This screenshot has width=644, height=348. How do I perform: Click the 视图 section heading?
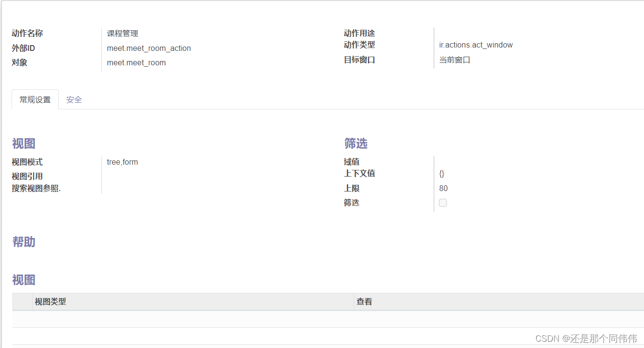pos(23,143)
